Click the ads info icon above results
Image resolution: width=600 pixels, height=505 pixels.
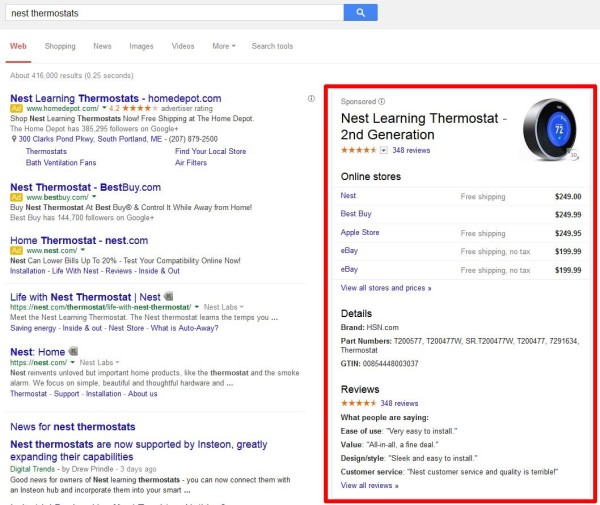(x=312, y=98)
